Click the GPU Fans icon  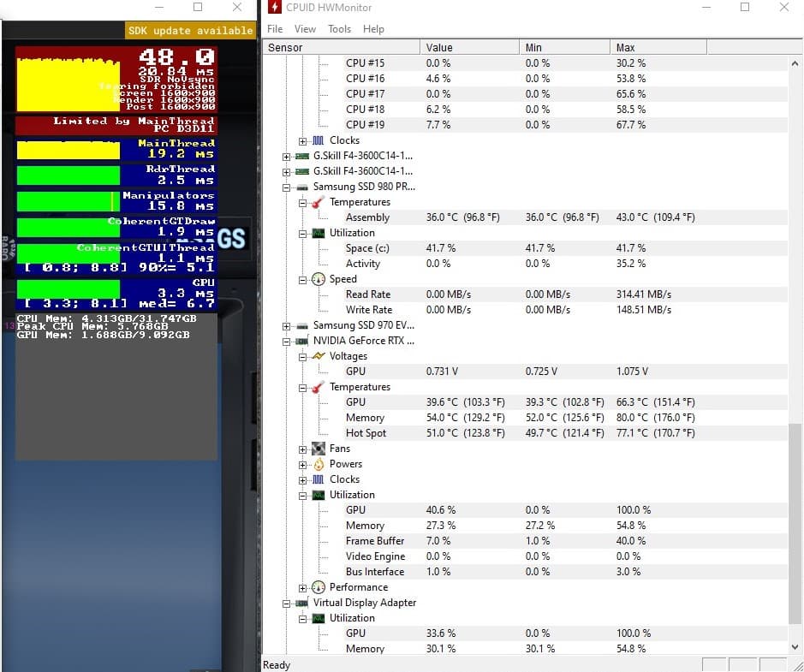318,449
